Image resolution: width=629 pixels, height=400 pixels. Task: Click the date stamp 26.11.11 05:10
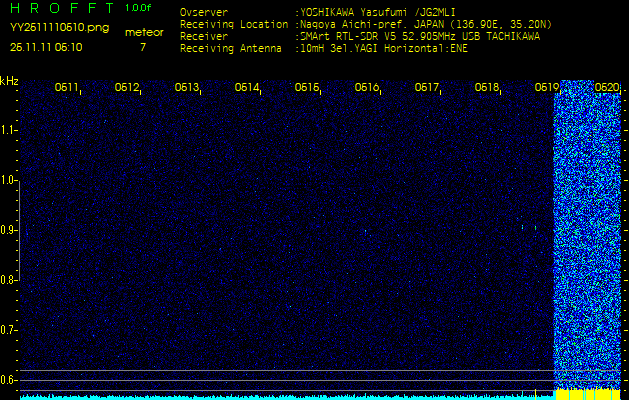[x=46, y=47]
